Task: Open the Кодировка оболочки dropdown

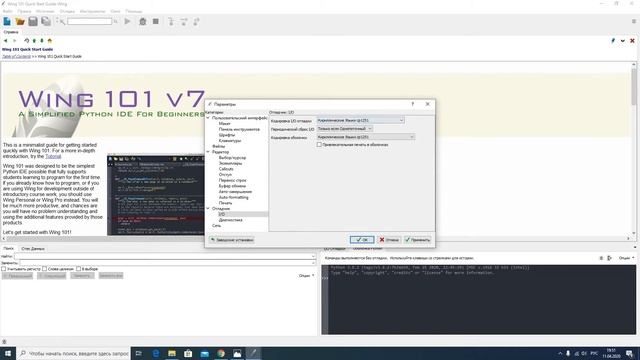Action: coord(366,137)
